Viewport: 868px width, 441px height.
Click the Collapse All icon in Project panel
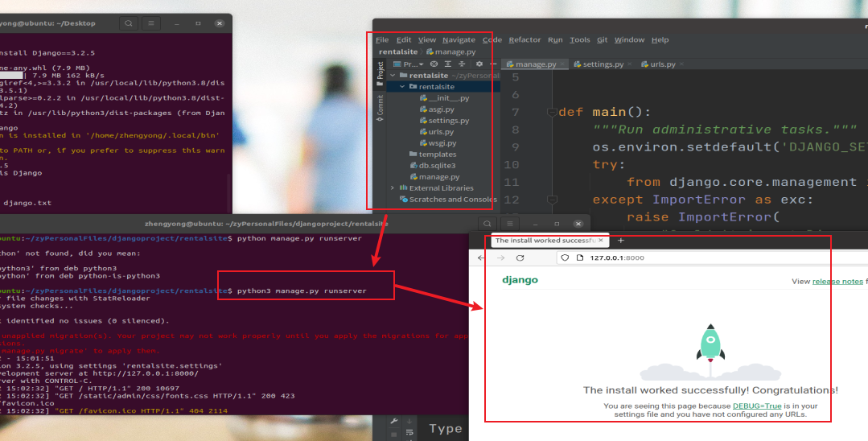[462, 64]
